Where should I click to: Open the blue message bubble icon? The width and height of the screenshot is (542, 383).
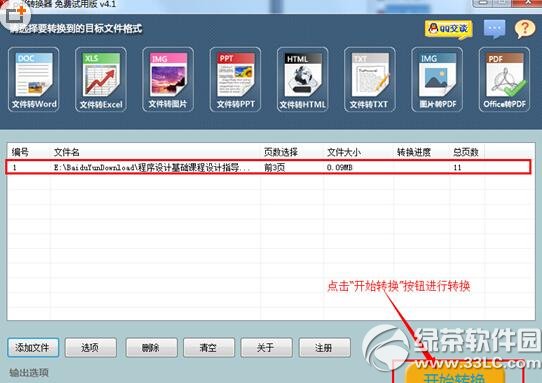[494, 29]
